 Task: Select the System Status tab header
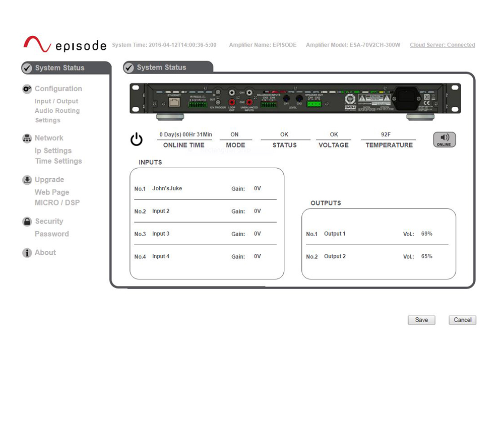pos(161,67)
